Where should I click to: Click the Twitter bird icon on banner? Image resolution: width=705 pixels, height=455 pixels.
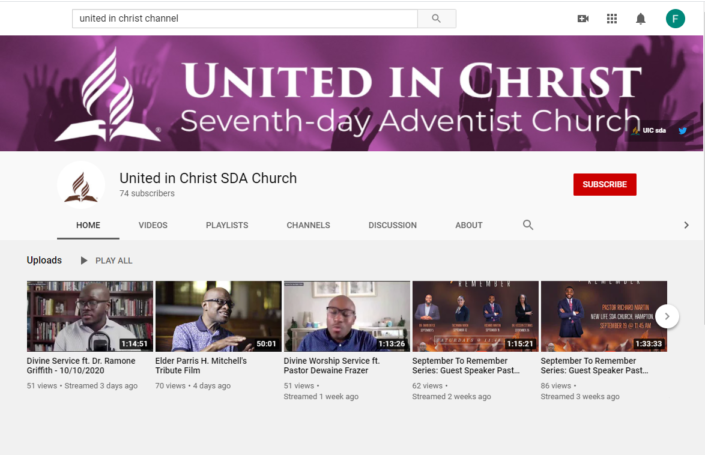click(683, 131)
